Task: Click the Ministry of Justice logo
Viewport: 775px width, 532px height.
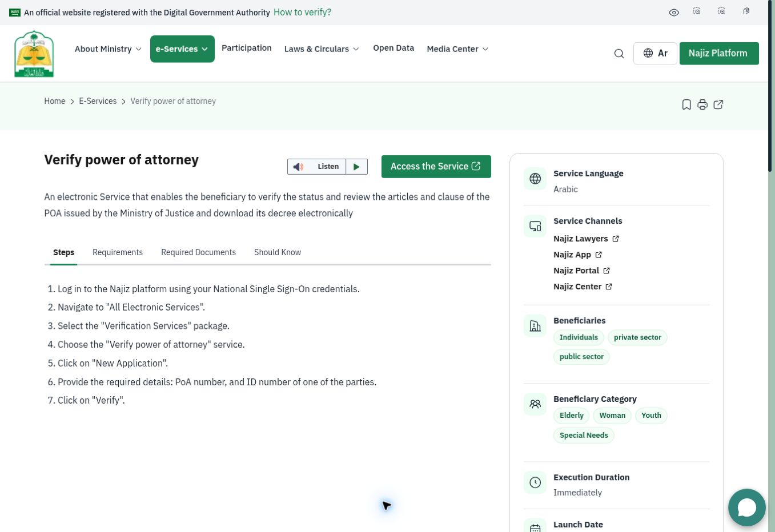Action: tap(34, 54)
